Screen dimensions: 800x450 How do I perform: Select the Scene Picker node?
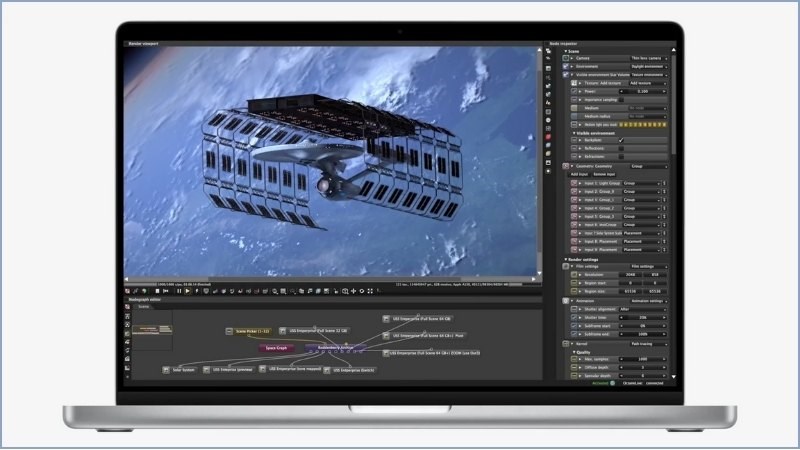(248, 331)
